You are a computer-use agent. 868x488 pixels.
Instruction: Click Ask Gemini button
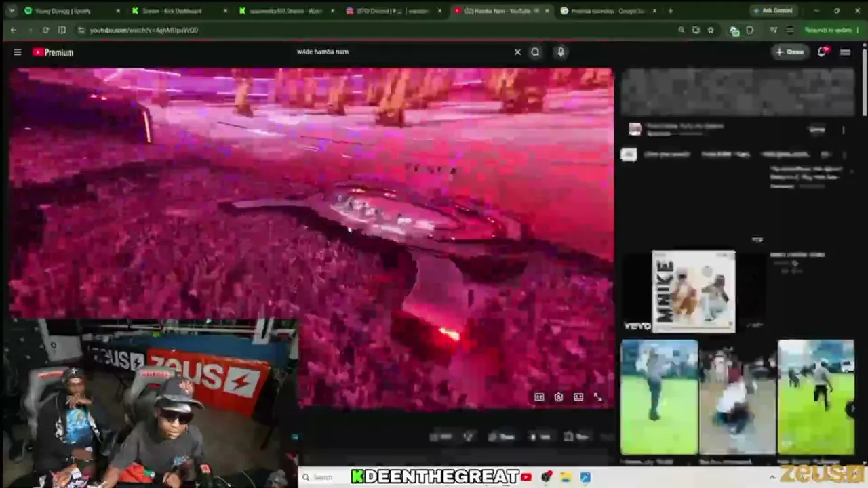772,11
